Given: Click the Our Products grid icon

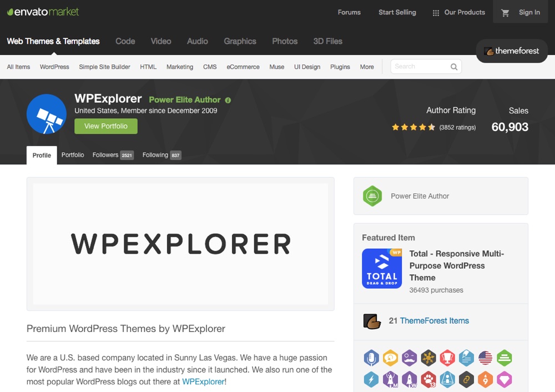Looking at the screenshot, I should [436, 13].
